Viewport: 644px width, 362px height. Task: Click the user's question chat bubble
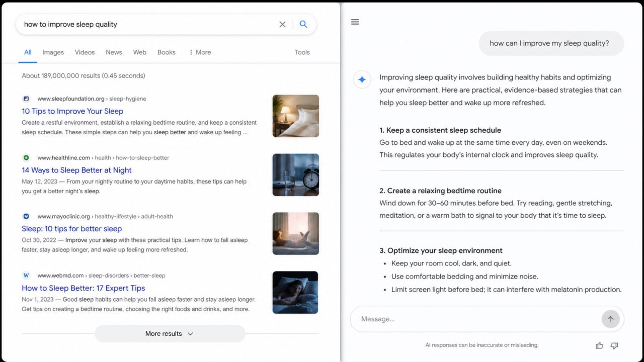(551, 43)
